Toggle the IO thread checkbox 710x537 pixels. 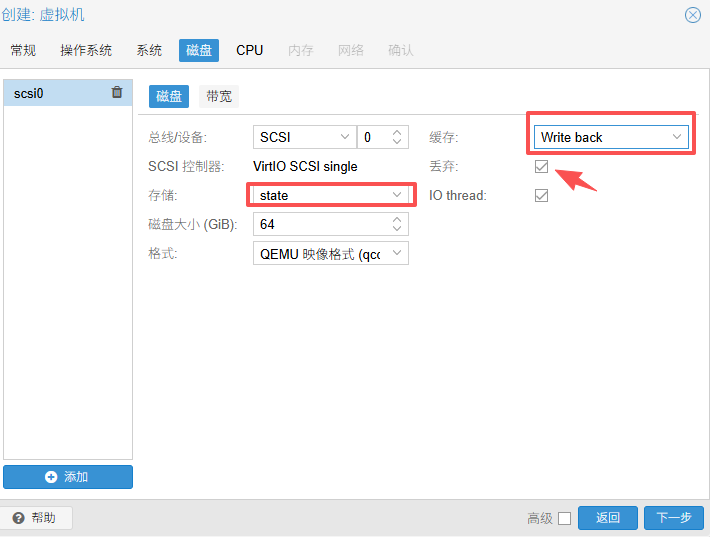541,195
